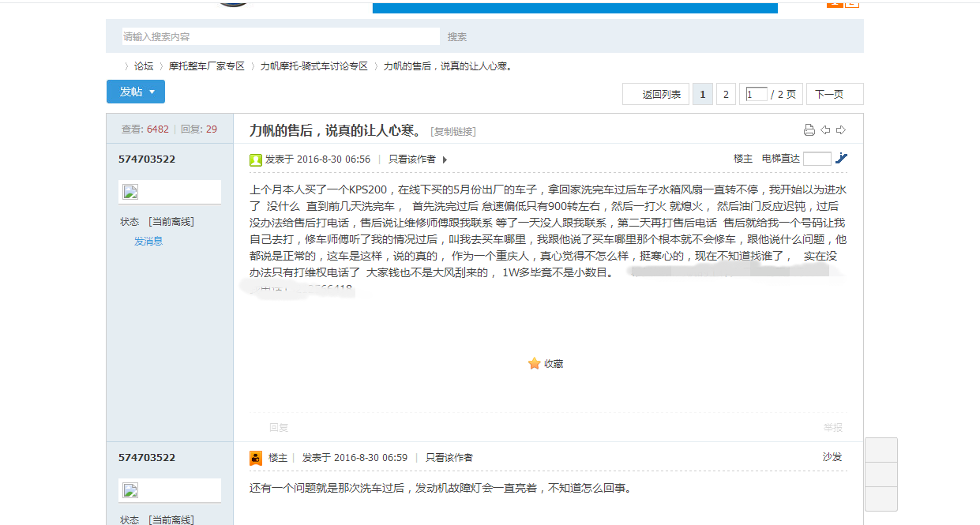The width and height of the screenshot is (980, 525).
Task: Click the green user icon beside 发表于 2016-8-30 06:56
Action: point(256,159)
